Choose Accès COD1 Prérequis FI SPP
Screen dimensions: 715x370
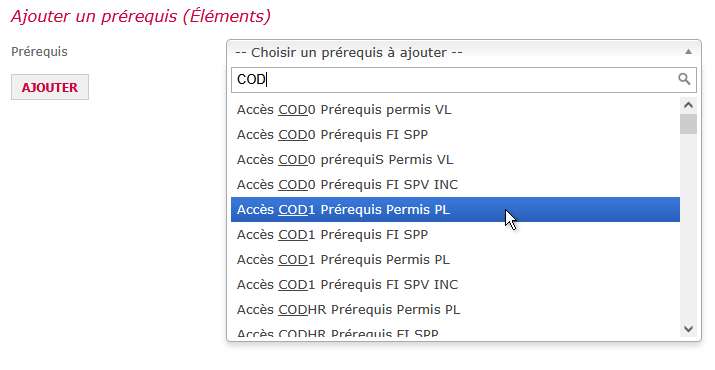point(455,235)
